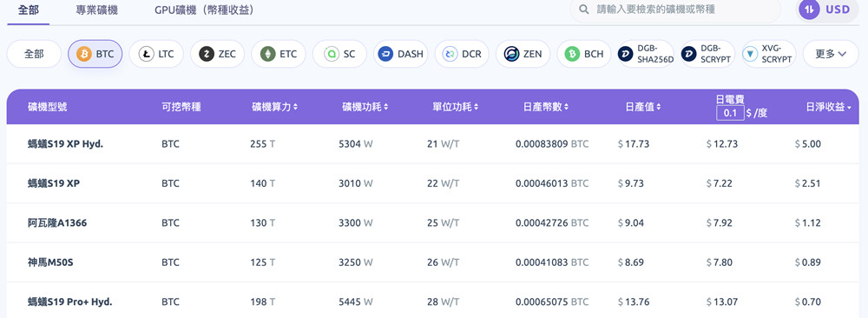
Task: Click the 130 T hashrate value
Action: coord(262,222)
